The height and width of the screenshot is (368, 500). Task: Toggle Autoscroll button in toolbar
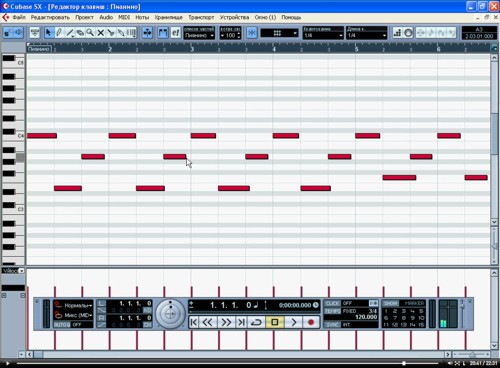(x=147, y=33)
